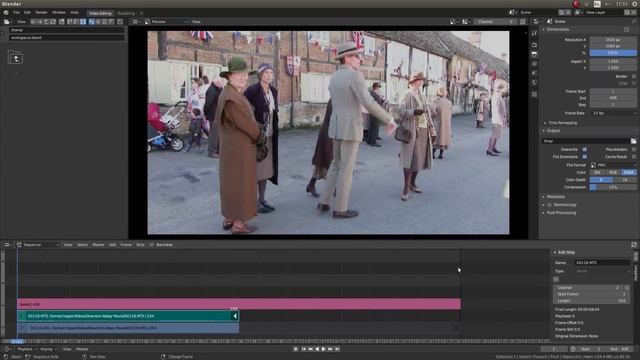Viewport: 640px width, 360px height.
Task: Expand the Metadata panel
Action: [x=555, y=197]
